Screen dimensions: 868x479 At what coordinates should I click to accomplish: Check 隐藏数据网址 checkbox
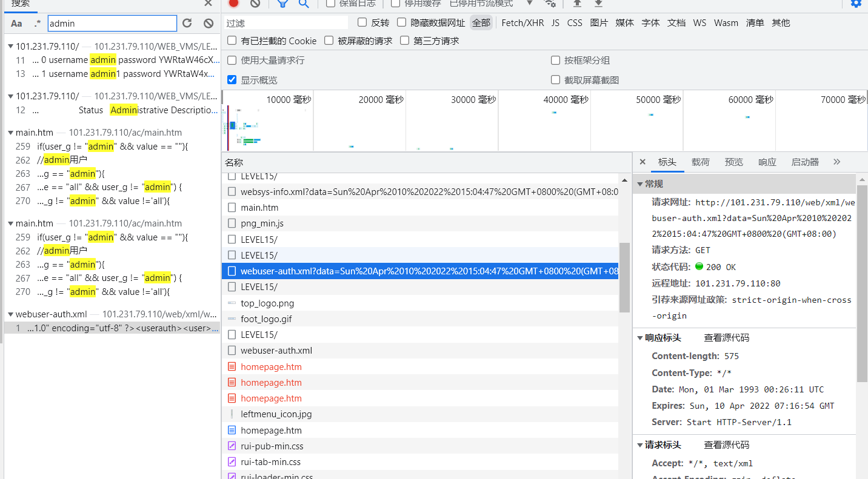click(402, 22)
